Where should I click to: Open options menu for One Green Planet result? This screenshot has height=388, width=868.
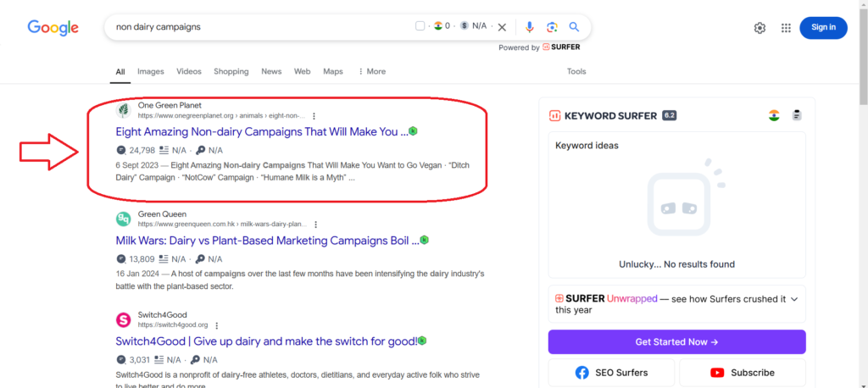(314, 116)
